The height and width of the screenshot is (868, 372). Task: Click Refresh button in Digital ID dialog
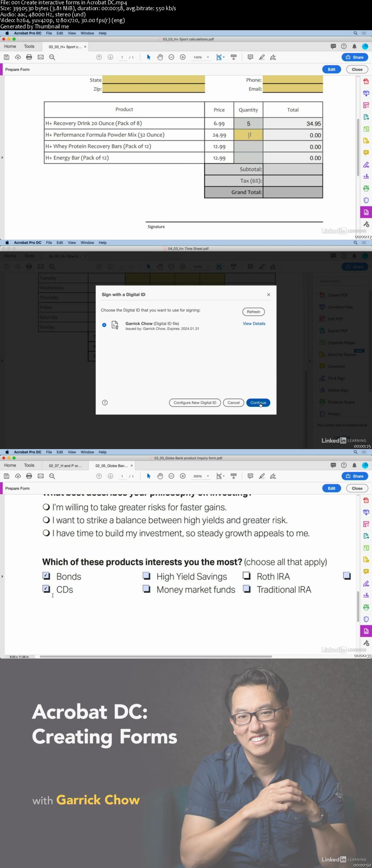(x=254, y=312)
